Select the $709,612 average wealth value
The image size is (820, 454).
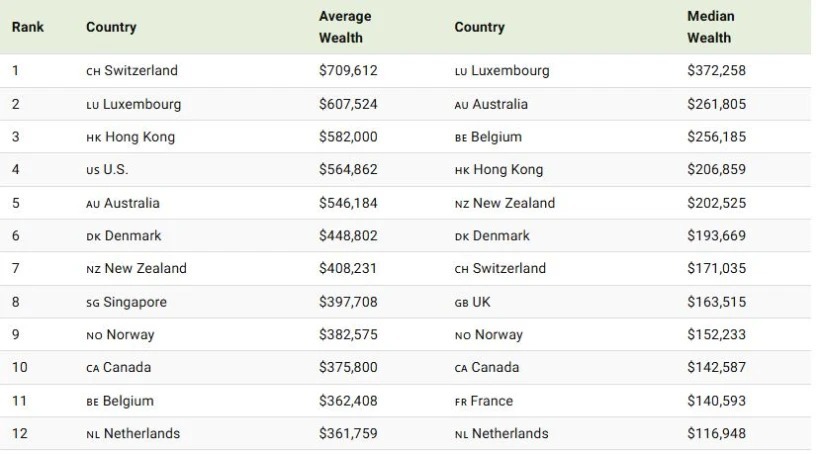click(348, 70)
